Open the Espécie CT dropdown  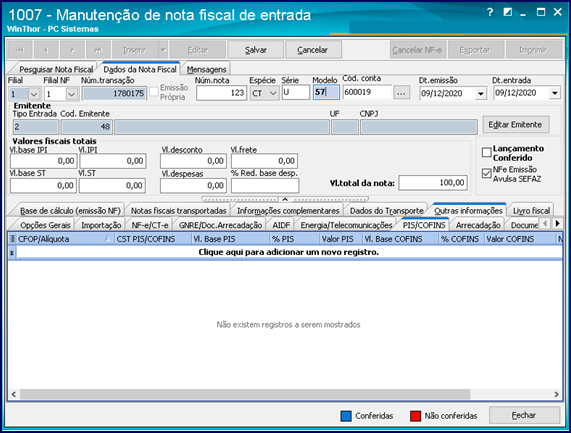click(273, 93)
